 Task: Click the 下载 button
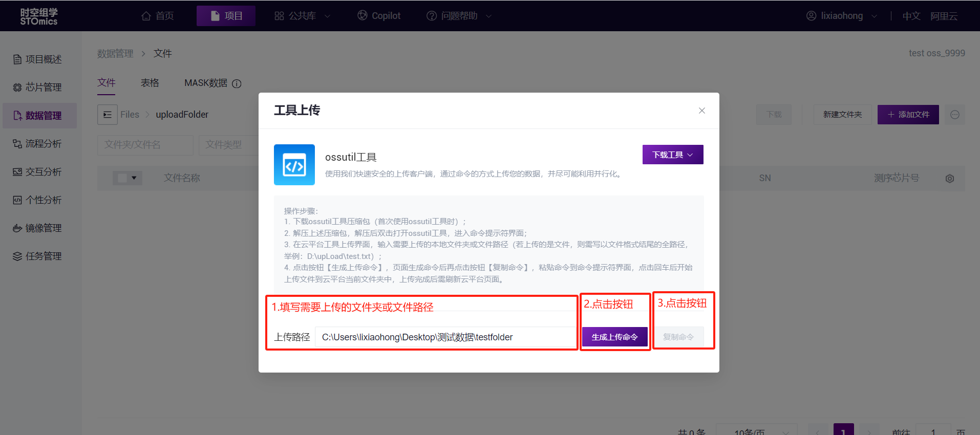pyautogui.click(x=774, y=115)
